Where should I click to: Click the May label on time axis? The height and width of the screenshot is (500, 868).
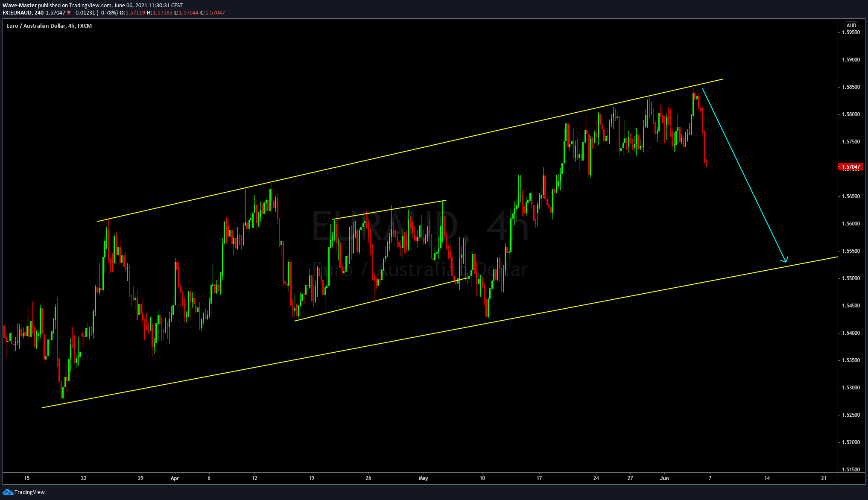[423, 478]
